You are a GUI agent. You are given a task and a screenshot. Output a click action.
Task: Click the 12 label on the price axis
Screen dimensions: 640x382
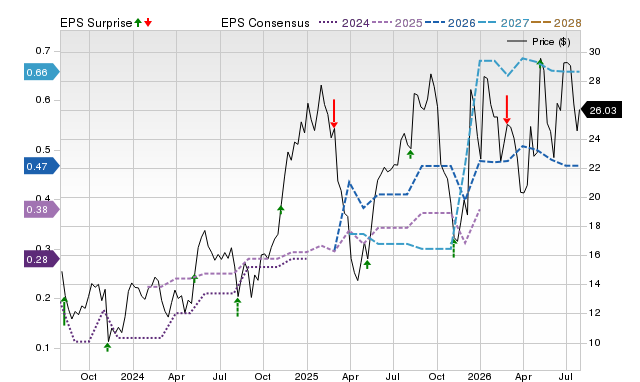(x=594, y=313)
